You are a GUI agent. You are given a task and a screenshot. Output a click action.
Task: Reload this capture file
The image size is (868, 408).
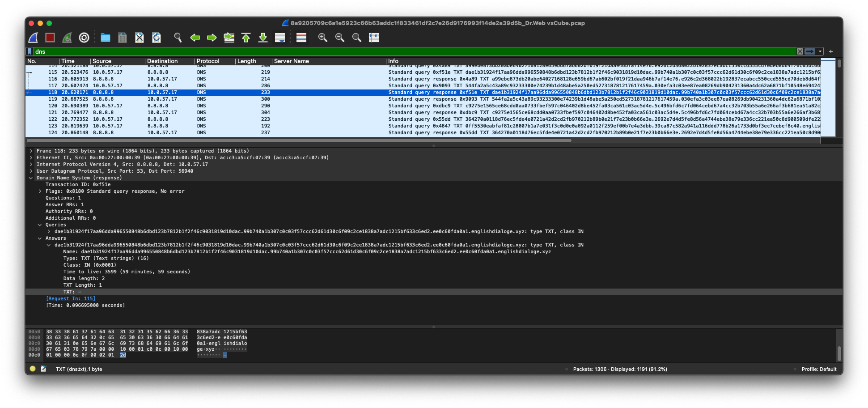pyautogui.click(x=156, y=38)
